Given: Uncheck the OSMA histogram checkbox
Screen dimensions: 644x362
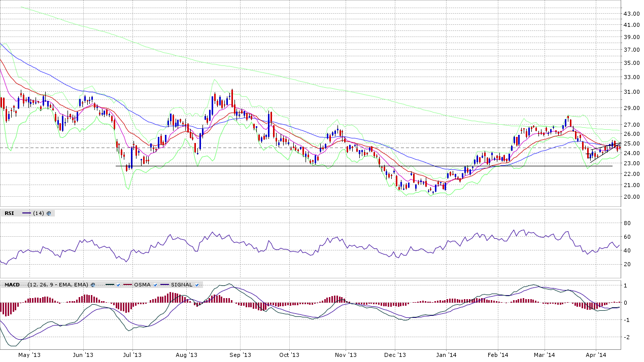Looking at the screenshot, I should [x=156, y=285].
